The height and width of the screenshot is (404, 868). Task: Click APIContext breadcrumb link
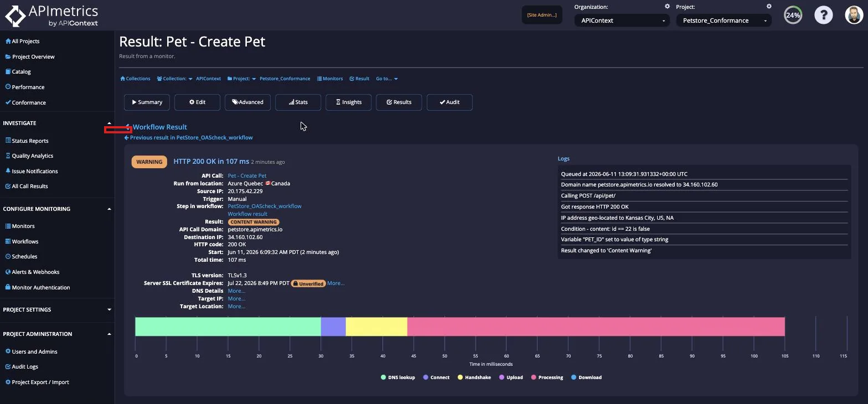[208, 79]
